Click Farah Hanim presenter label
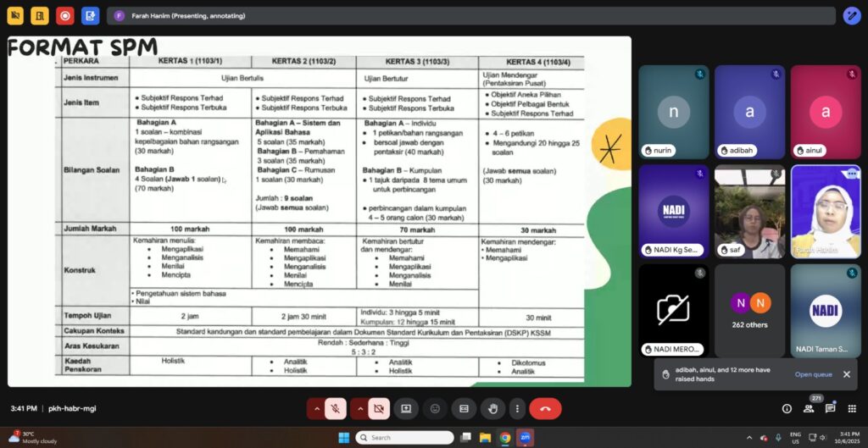Screen dimensions: 868x448 tap(188, 16)
